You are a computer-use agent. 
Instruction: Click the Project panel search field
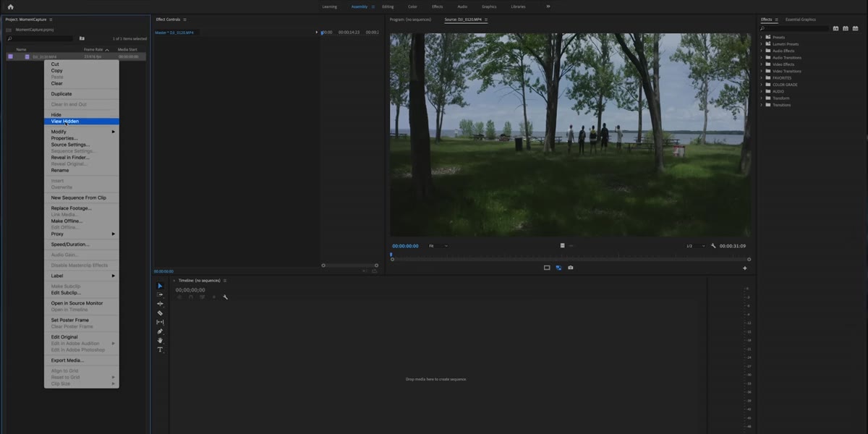coord(40,38)
